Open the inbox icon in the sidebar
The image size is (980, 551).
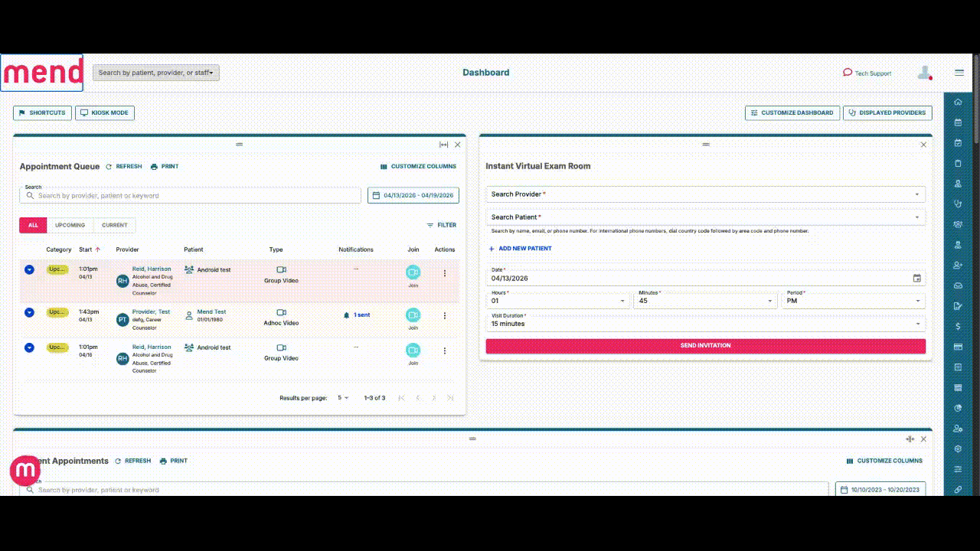pyautogui.click(x=958, y=285)
